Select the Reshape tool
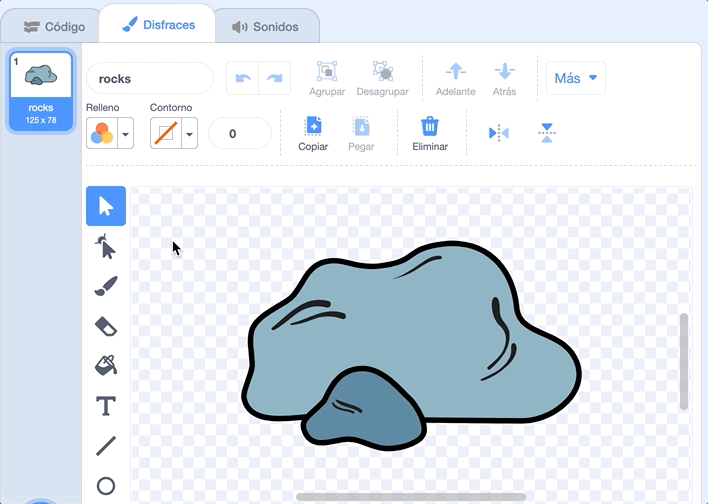The height and width of the screenshot is (504, 708). click(x=106, y=246)
